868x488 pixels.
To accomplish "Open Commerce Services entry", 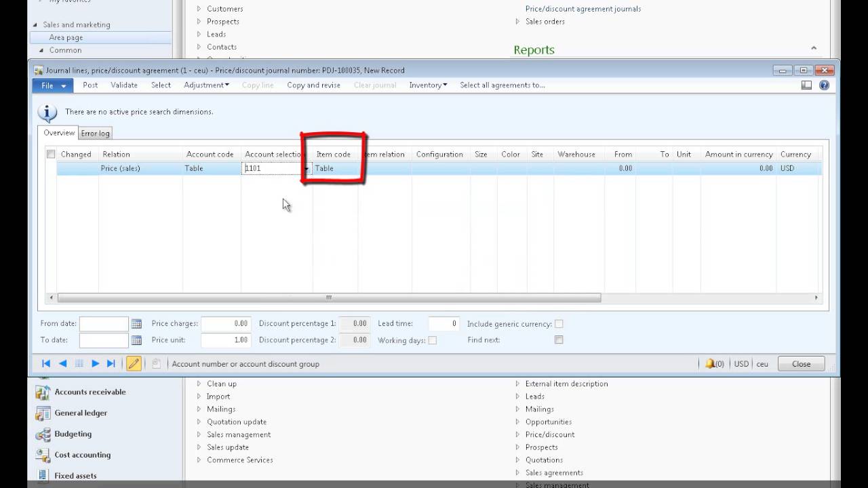I will (x=240, y=460).
